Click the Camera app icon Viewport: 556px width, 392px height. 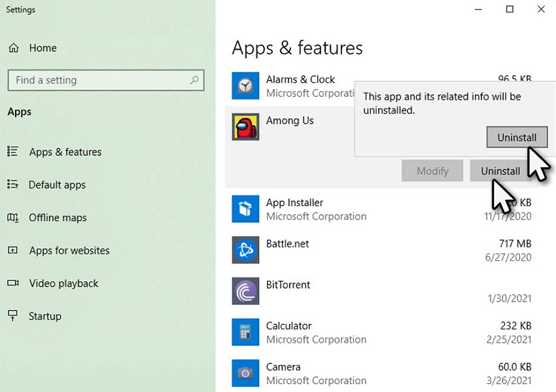click(245, 373)
